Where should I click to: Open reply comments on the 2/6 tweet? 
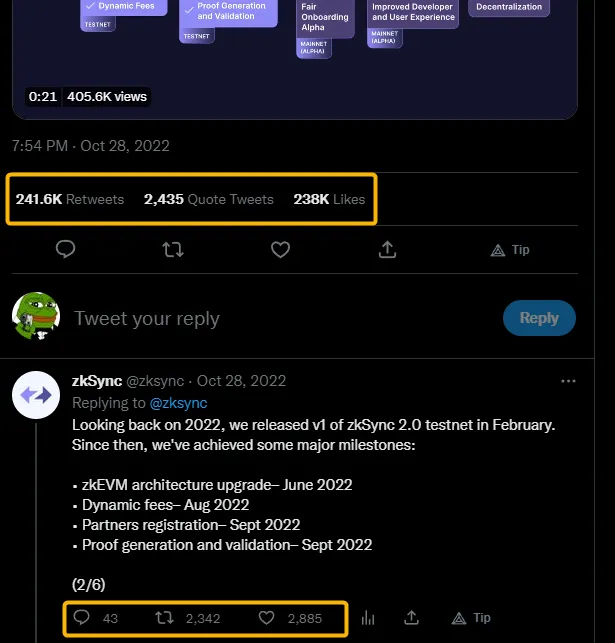click(x=83, y=618)
